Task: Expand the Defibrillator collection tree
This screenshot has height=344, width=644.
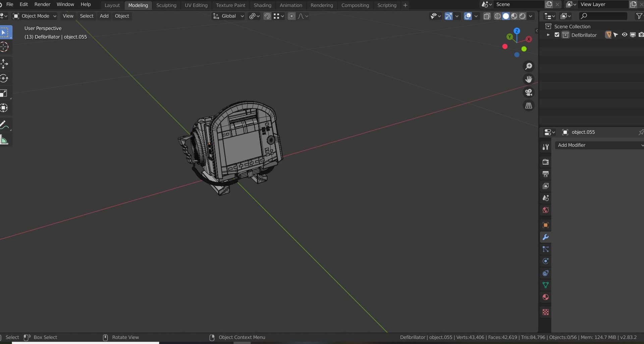Action: click(x=548, y=35)
